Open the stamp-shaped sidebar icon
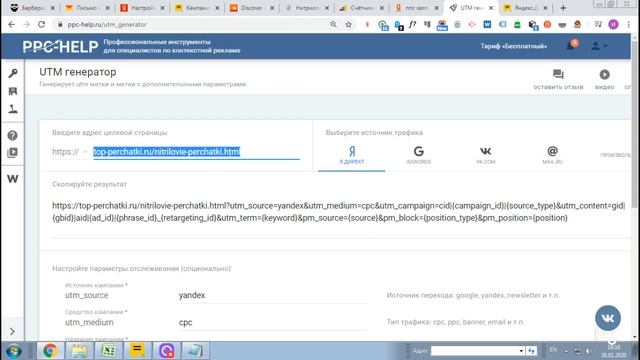This screenshot has width=640, height=360. (13, 109)
